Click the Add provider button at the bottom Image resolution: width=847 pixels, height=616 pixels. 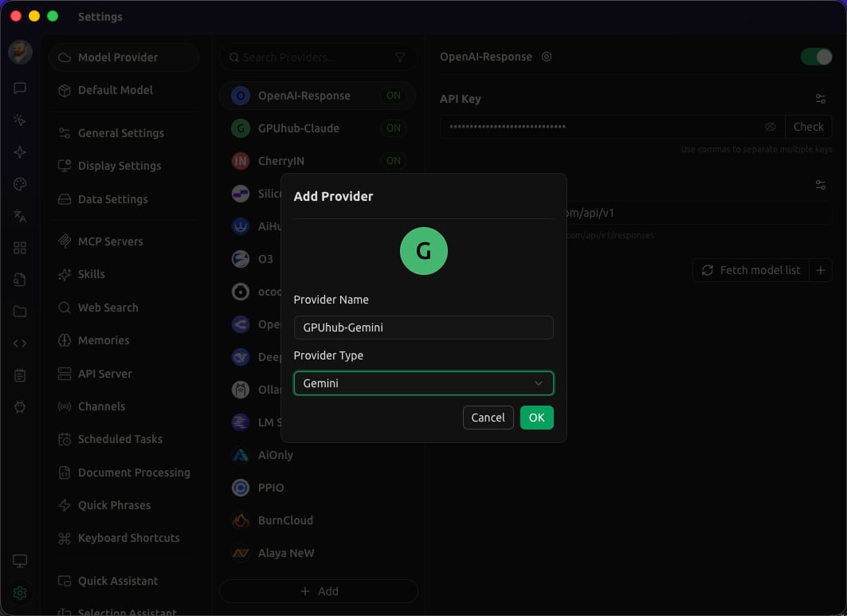319,591
